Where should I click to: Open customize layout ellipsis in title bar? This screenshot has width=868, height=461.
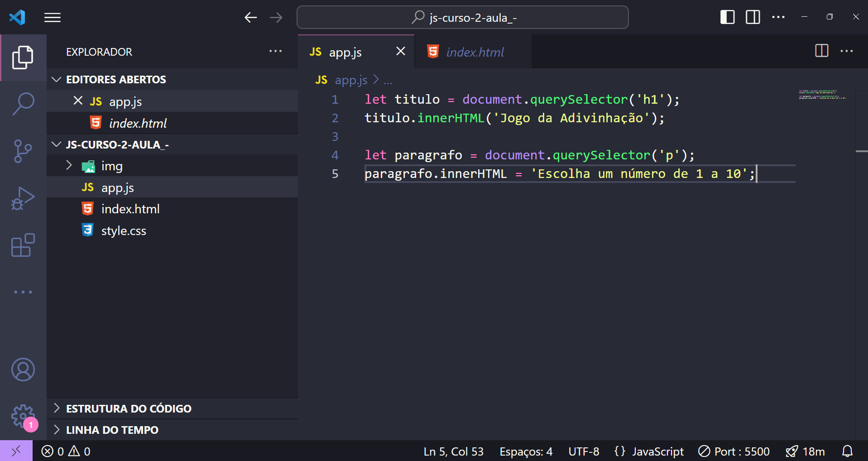click(778, 17)
